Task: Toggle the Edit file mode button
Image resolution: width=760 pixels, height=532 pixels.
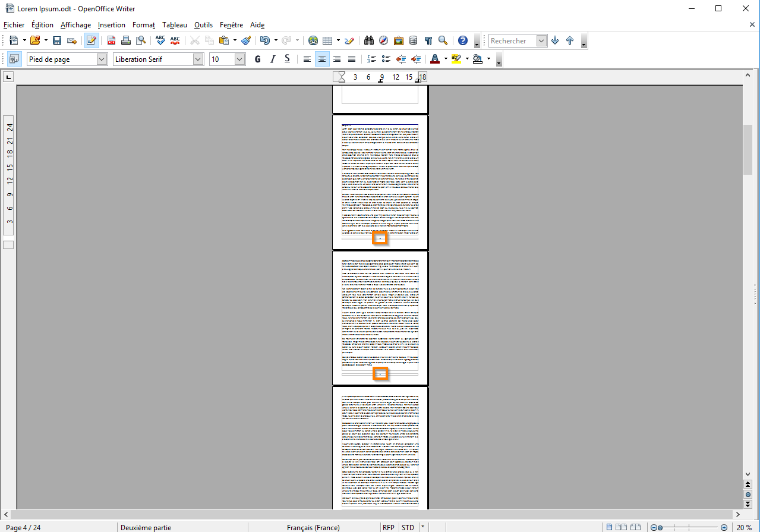Action: coord(92,40)
